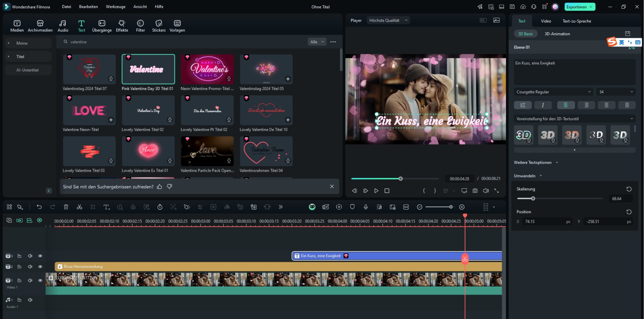This screenshot has height=319, width=644.
Task: Click the player volume speaker icon
Action: coord(486,191)
